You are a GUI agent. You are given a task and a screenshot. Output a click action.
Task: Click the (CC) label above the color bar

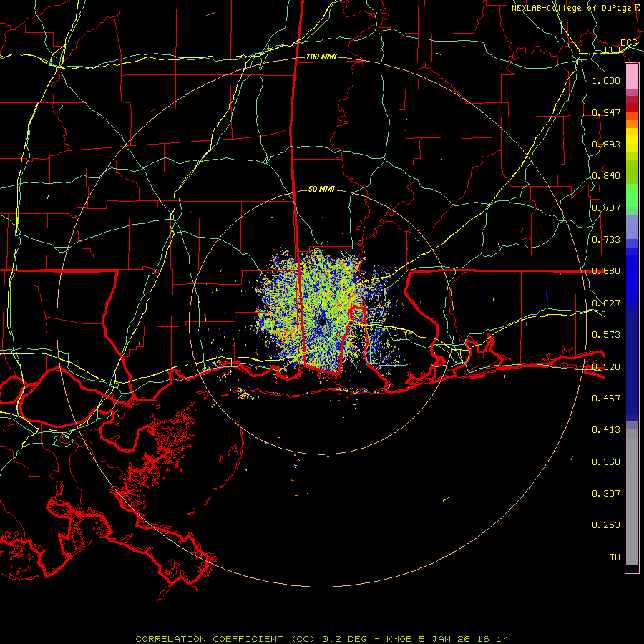click(x=611, y=49)
